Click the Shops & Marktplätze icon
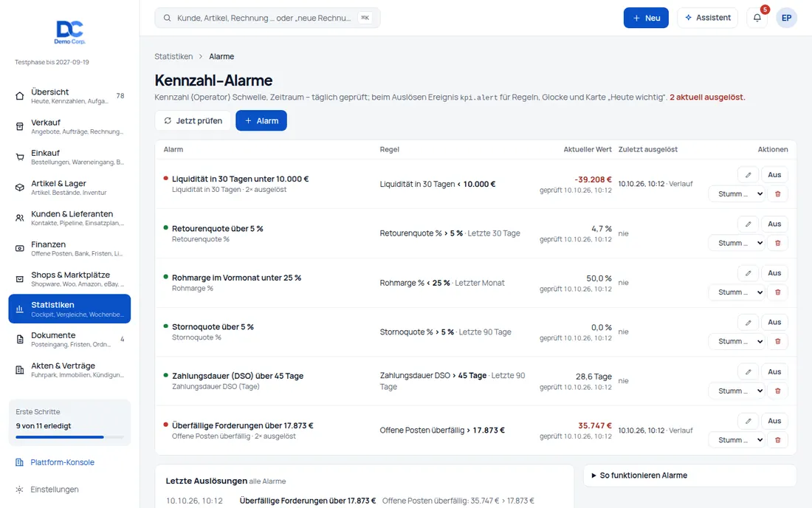 (x=20, y=279)
